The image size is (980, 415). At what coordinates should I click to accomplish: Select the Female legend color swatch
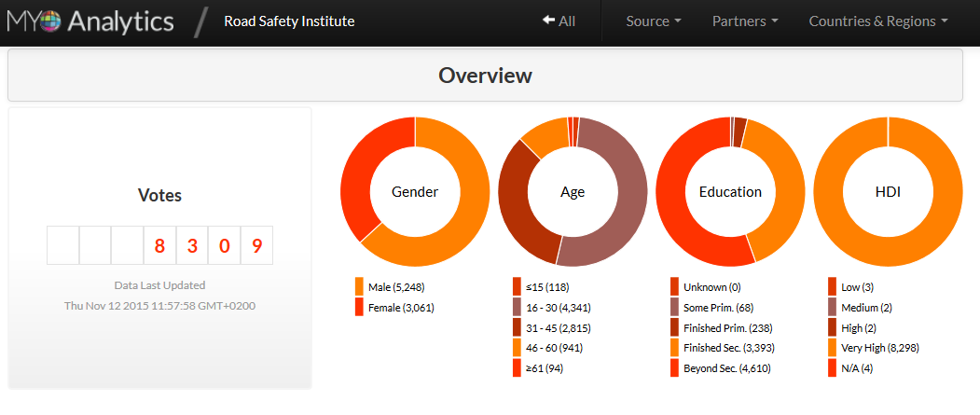[359, 307]
